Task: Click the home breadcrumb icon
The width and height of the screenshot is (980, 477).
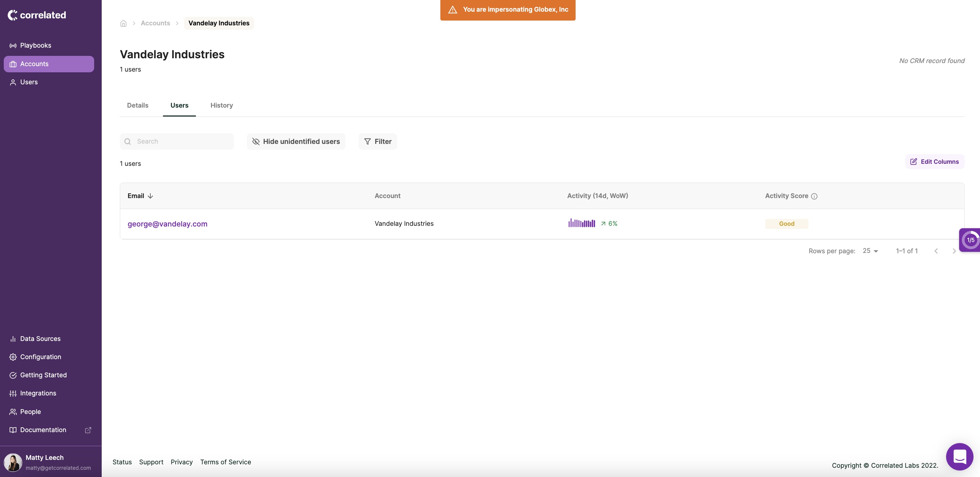Action: tap(123, 23)
